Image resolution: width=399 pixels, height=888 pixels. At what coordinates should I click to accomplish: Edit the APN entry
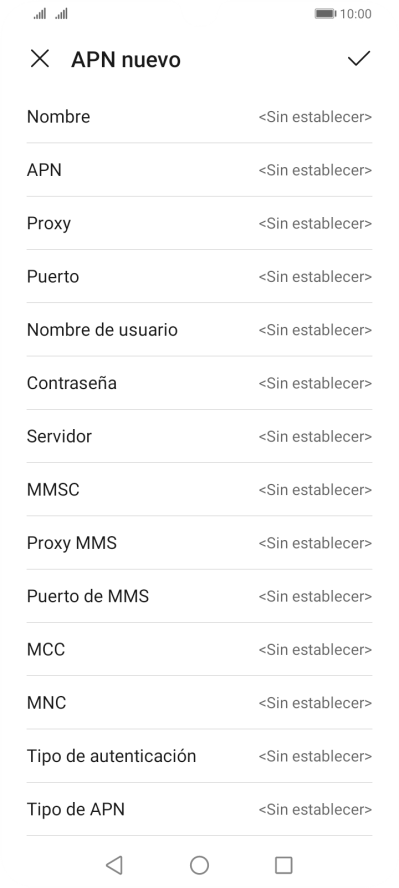pyautogui.click(x=199, y=170)
